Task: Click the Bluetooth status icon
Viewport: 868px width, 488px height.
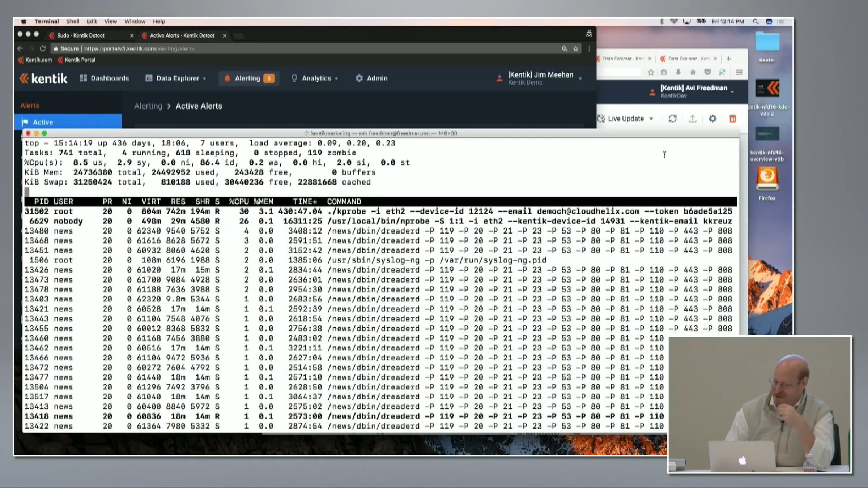Action: (x=662, y=22)
